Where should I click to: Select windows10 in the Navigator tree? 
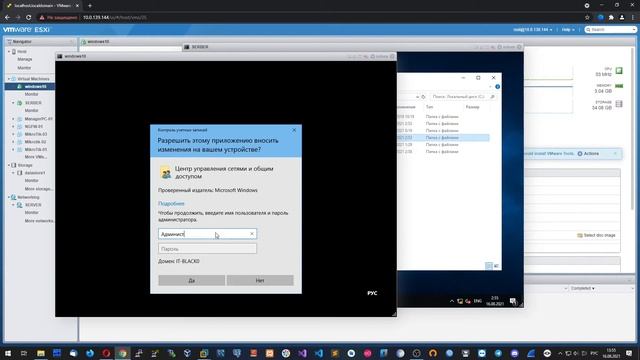pos(35,87)
